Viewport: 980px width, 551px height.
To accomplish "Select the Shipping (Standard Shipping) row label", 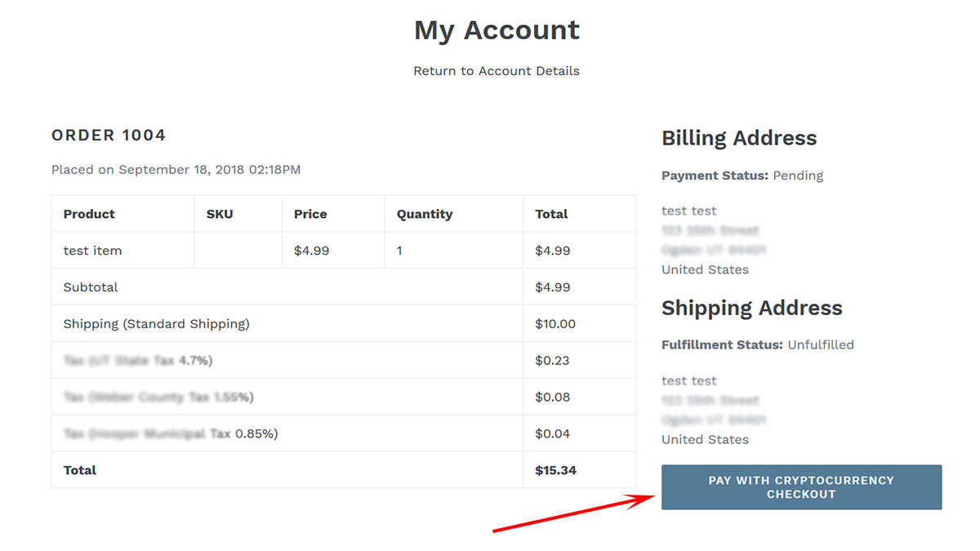I will click(156, 324).
